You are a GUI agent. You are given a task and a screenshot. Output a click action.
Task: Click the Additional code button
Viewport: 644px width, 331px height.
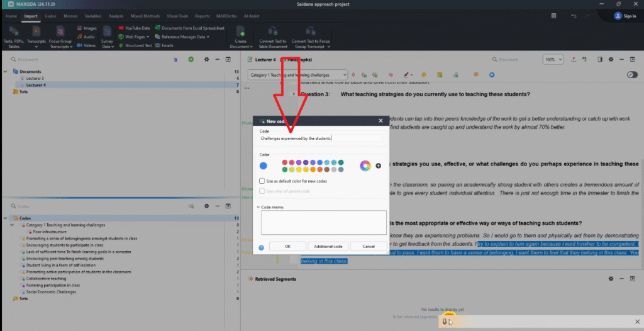[328, 246]
